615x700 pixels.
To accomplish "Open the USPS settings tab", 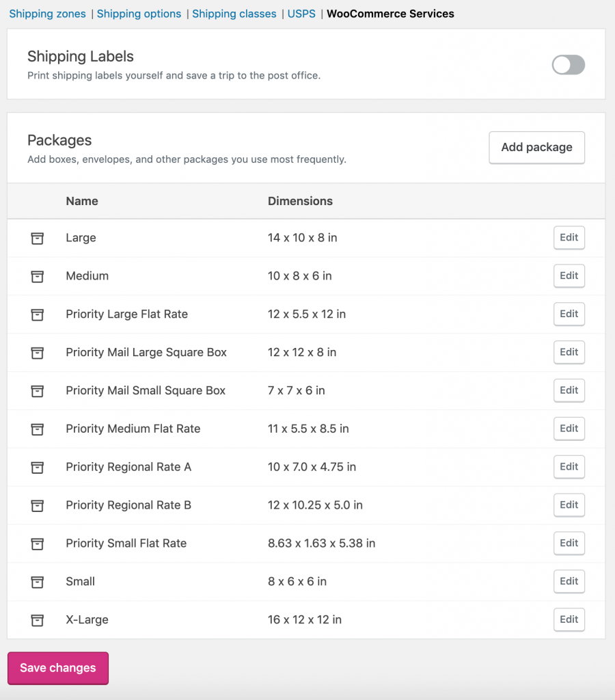I will [x=301, y=14].
